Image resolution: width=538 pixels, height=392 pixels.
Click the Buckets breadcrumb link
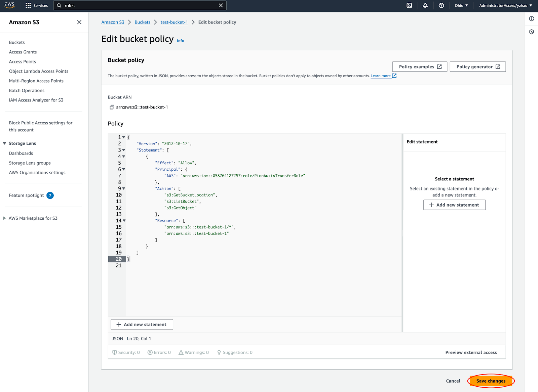tap(143, 22)
